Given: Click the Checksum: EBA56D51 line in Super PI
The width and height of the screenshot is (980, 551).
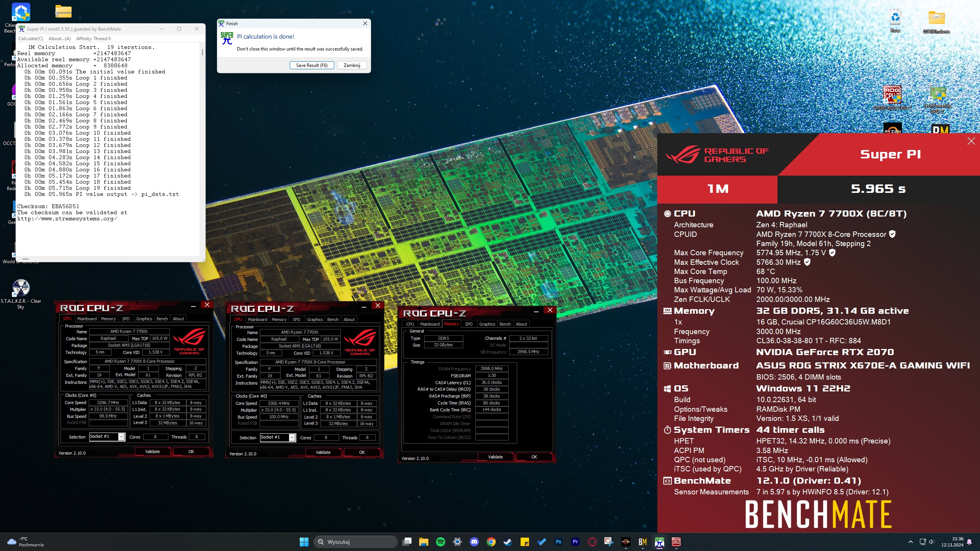Looking at the screenshot, I should click(x=48, y=206).
